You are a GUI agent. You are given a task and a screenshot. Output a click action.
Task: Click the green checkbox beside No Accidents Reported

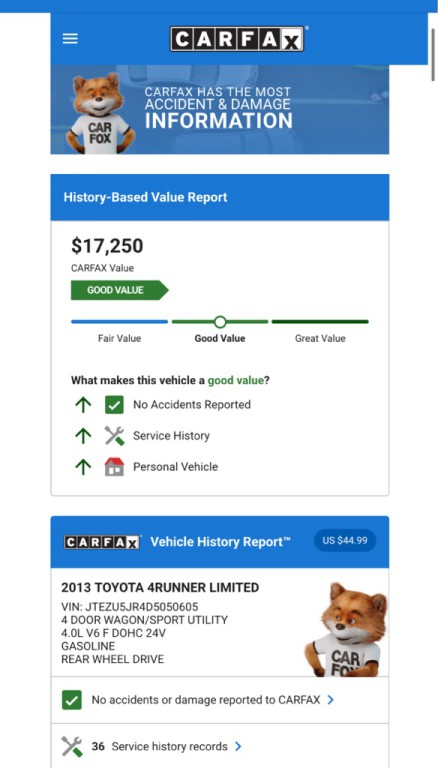114,405
